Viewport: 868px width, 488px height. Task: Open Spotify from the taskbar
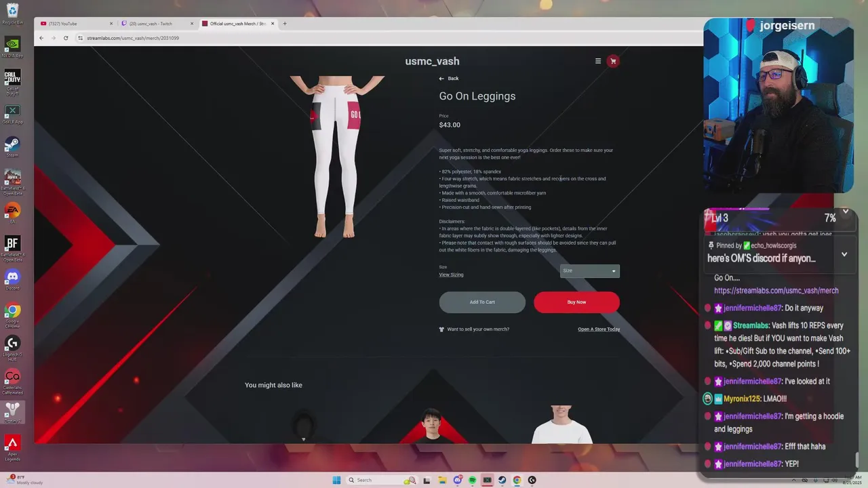472,480
